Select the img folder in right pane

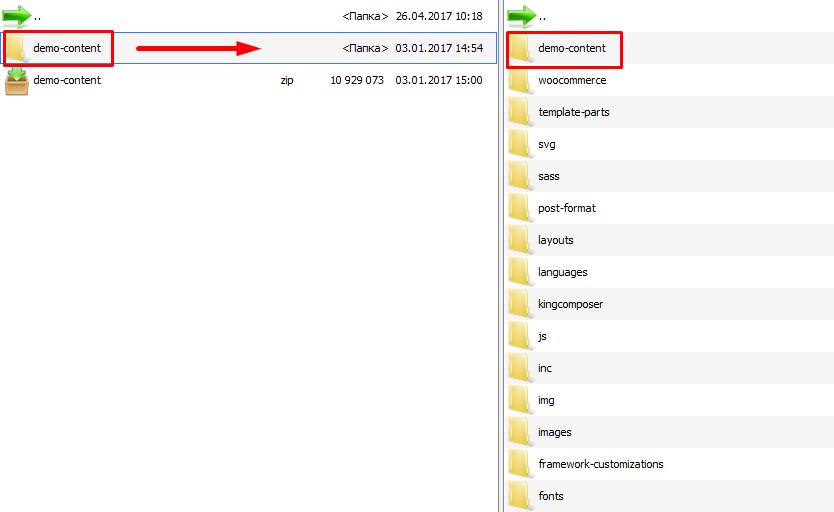coord(546,400)
